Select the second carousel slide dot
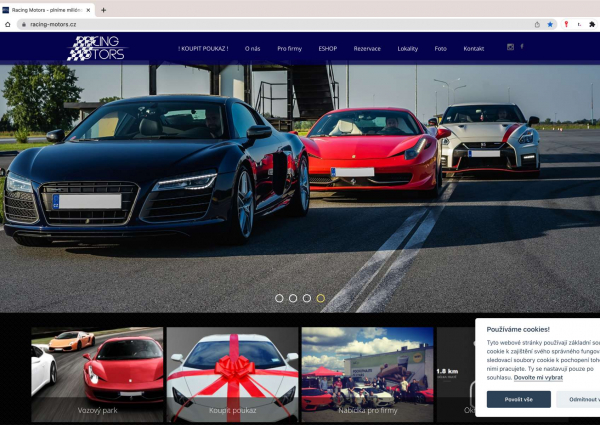The height and width of the screenshot is (425, 600). 293,298
